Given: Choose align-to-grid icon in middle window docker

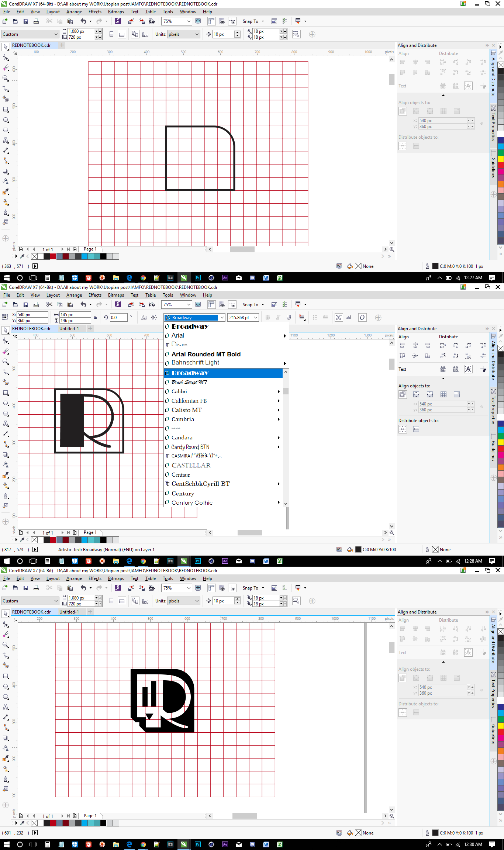Looking at the screenshot, I should tap(443, 394).
